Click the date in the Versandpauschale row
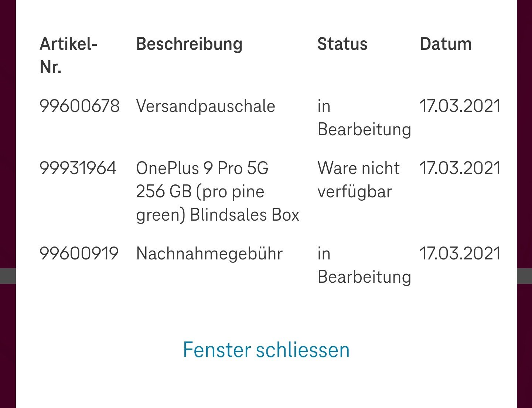This screenshot has width=532, height=408. [460, 106]
